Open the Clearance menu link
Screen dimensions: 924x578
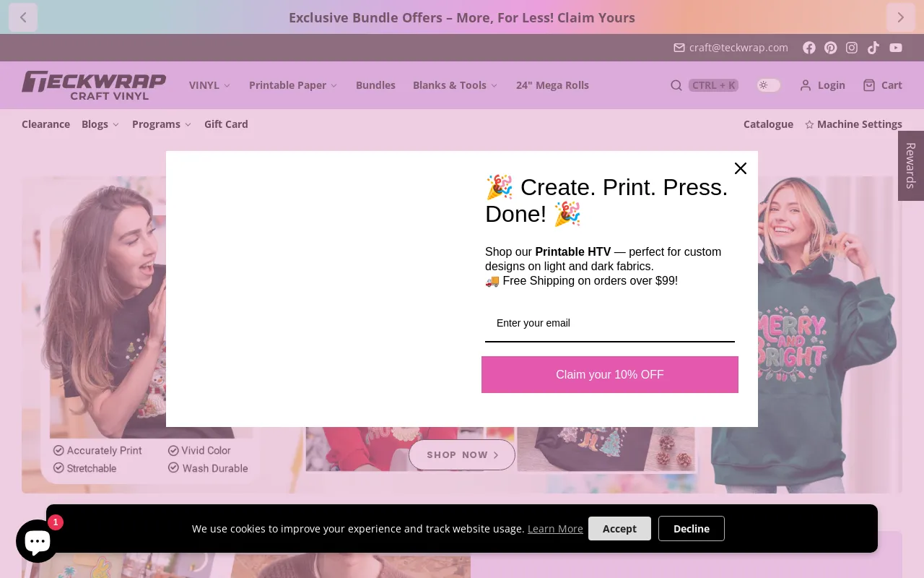tap(45, 124)
